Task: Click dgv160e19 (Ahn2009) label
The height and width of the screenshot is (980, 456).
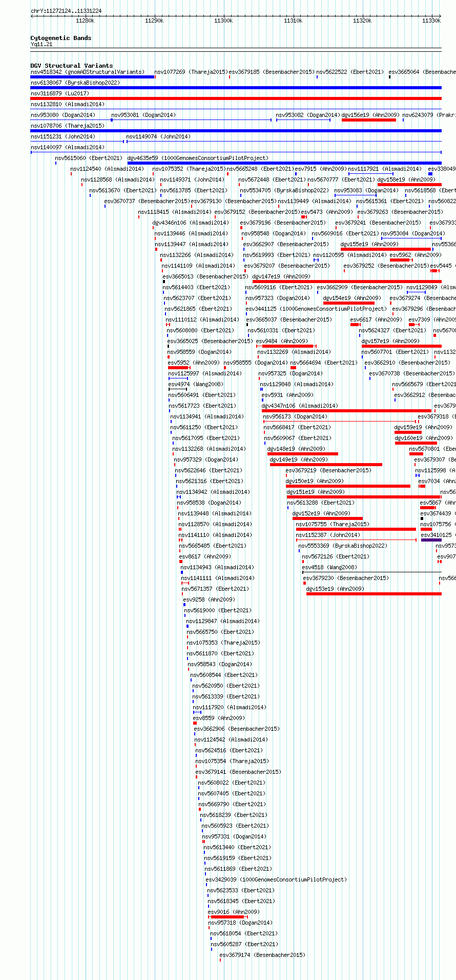Action: (424, 438)
